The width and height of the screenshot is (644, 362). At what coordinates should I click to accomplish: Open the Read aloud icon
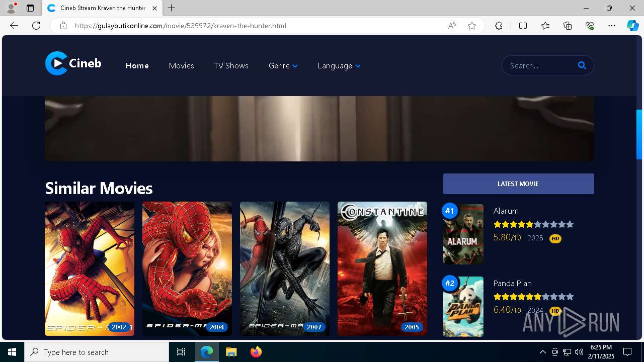pos(452,26)
